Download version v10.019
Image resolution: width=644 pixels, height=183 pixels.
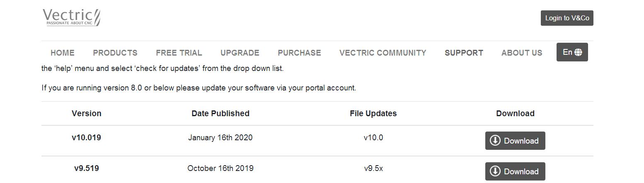tap(515, 141)
